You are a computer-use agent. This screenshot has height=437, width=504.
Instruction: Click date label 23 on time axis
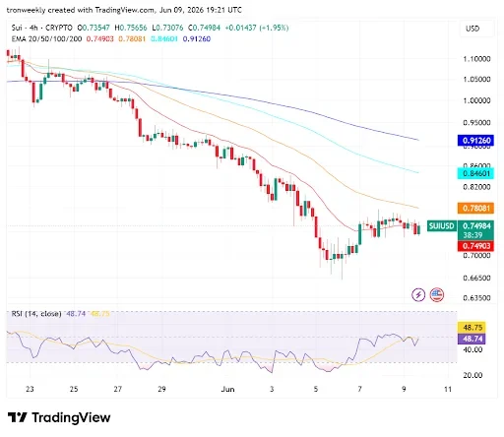30,390
